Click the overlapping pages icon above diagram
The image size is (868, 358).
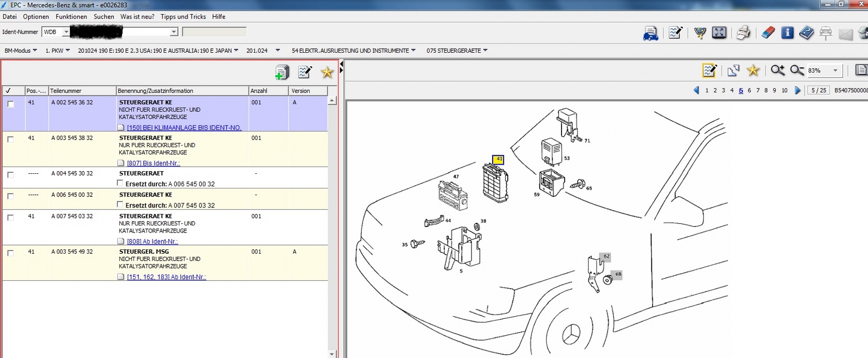tap(733, 70)
